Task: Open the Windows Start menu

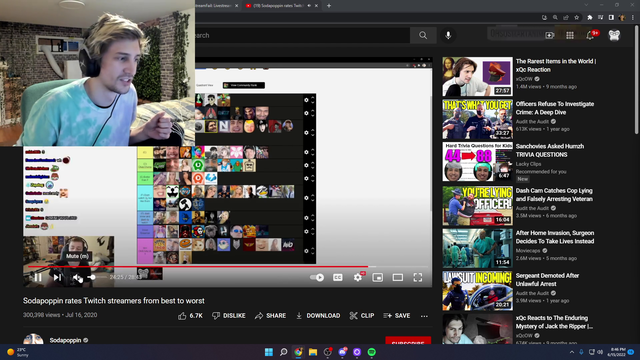Action: (269, 352)
